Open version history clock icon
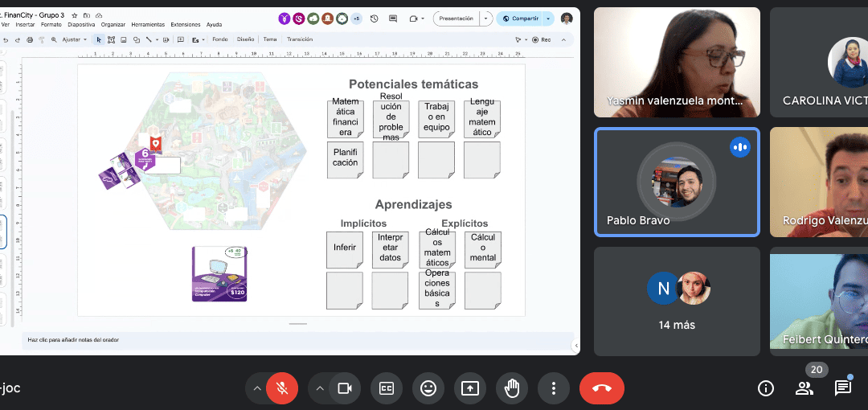 [375, 18]
